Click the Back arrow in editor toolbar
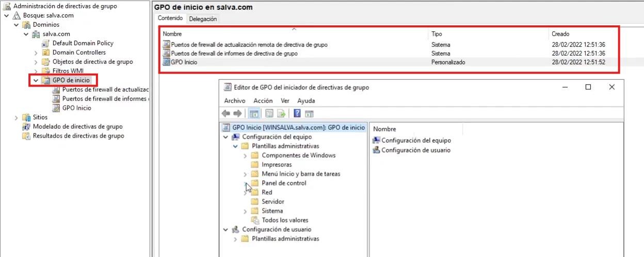The width and height of the screenshot is (644, 257). point(226,114)
